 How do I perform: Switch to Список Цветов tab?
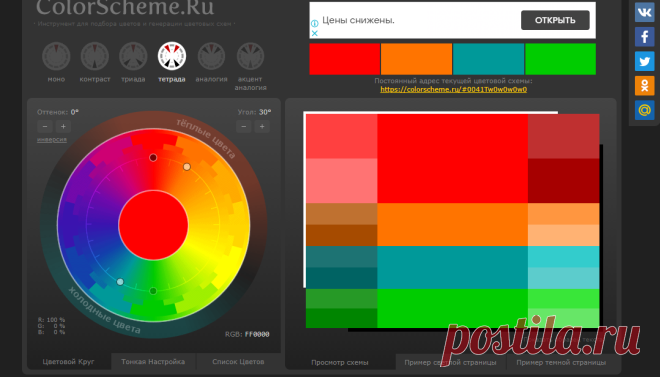pyautogui.click(x=238, y=361)
